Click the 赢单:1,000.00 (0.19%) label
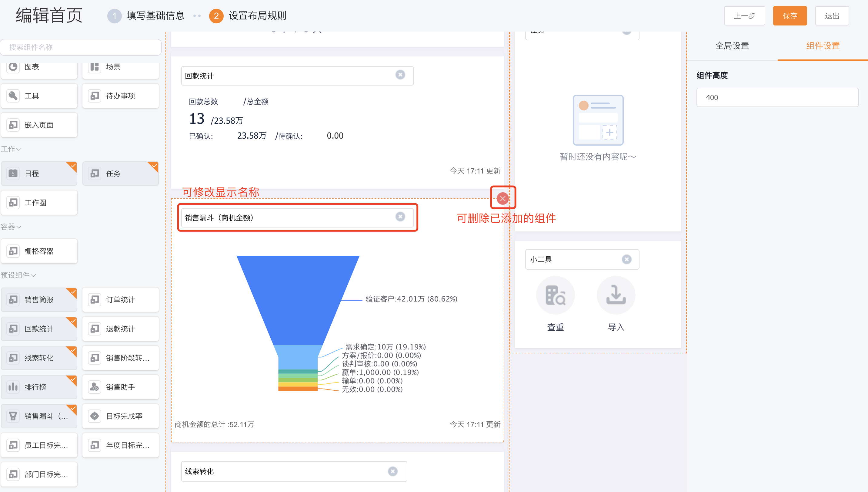Viewport: 868px width, 492px height. pos(380,372)
